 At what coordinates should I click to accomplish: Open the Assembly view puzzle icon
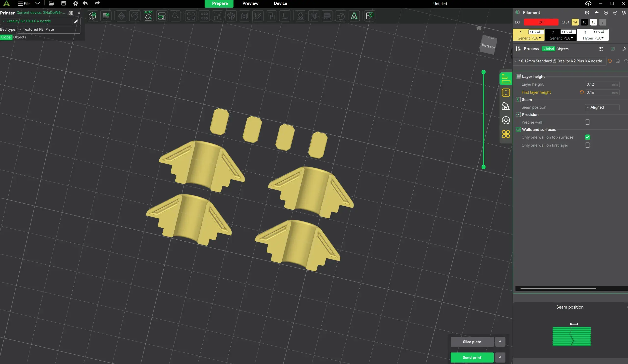(370, 16)
